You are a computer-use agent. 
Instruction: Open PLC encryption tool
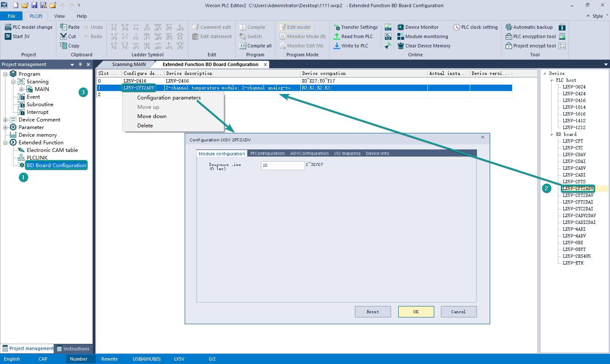(x=530, y=36)
